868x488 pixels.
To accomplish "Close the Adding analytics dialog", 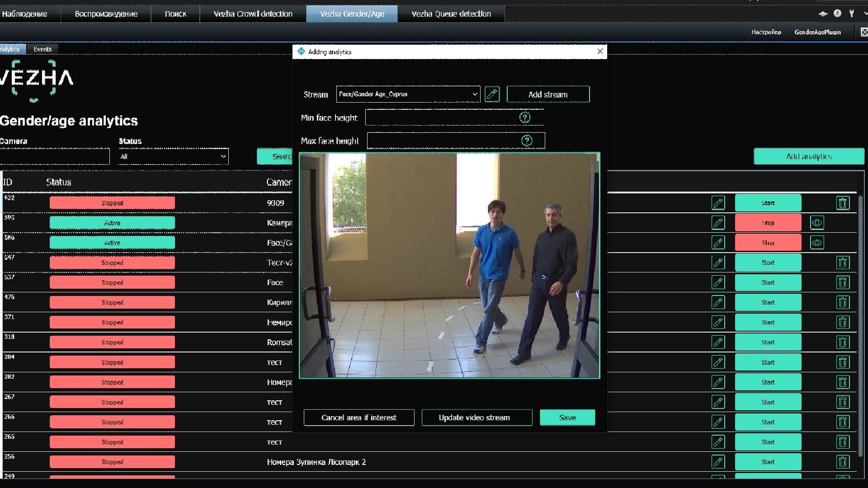I will pyautogui.click(x=600, y=52).
